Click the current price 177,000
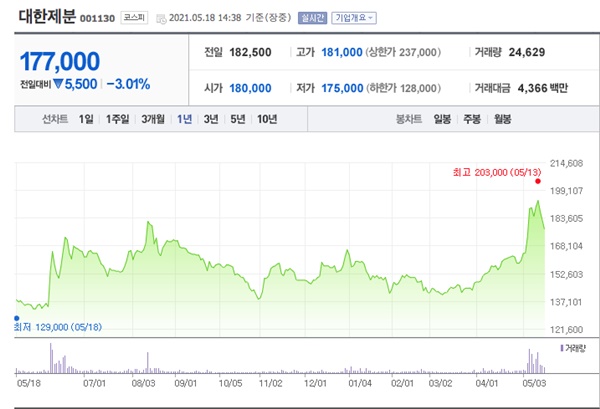 click(x=60, y=61)
